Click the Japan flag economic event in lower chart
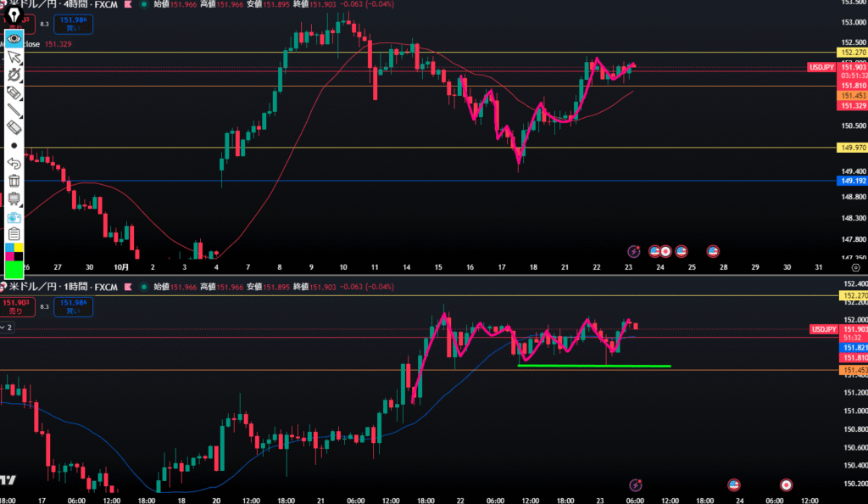 point(786,484)
